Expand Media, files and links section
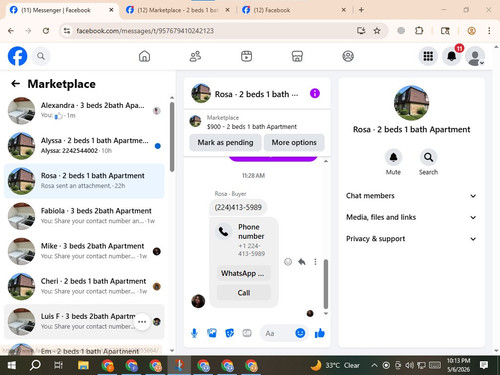The height and width of the screenshot is (375, 500). tap(411, 217)
